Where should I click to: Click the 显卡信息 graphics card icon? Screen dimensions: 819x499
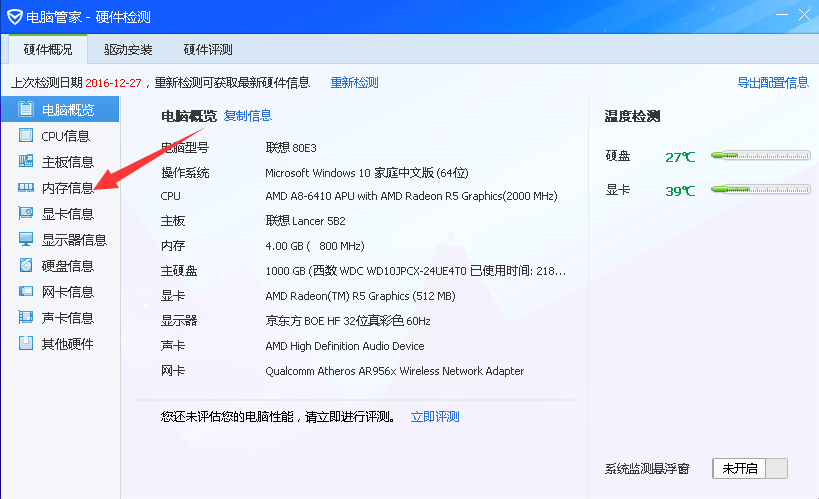click(x=26, y=213)
